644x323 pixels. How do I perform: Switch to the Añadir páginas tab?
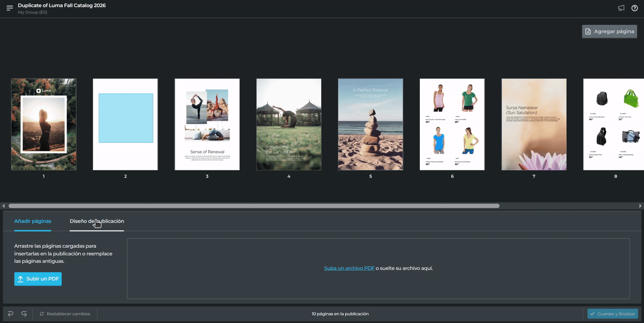(33, 221)
